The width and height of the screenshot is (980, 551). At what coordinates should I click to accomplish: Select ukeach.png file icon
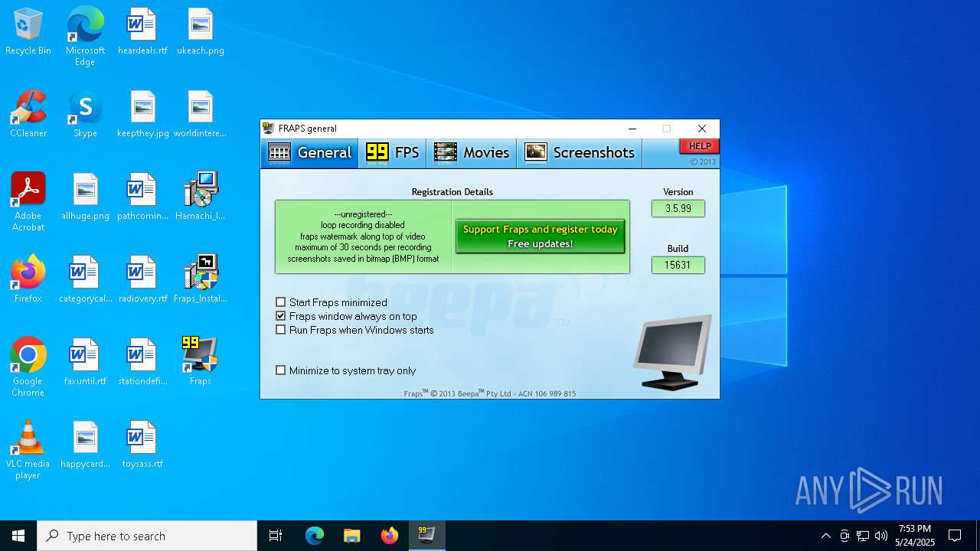(x=200, y=32)
